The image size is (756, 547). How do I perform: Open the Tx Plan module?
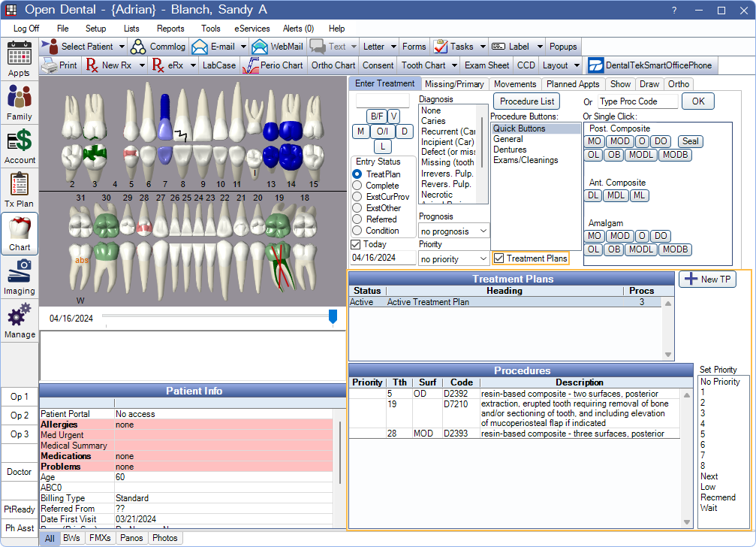[19, 190]
